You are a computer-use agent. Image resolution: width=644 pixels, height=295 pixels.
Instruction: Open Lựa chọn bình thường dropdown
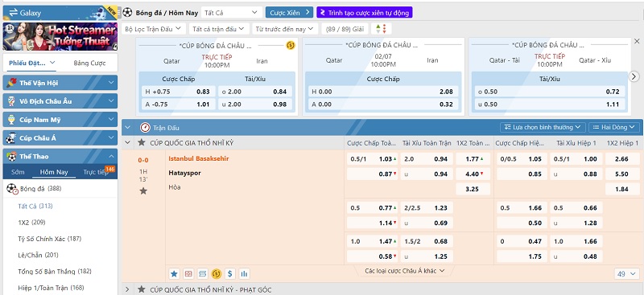tap(543, 127)
